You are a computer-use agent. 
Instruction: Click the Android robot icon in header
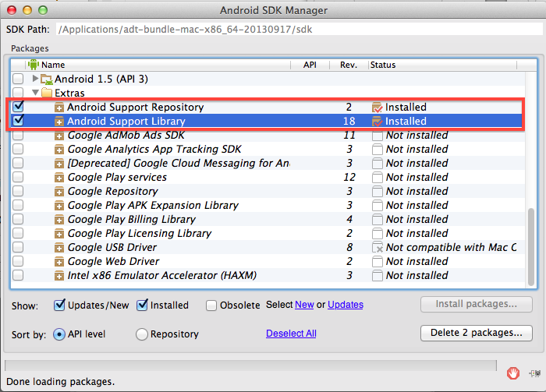point(34,65)
